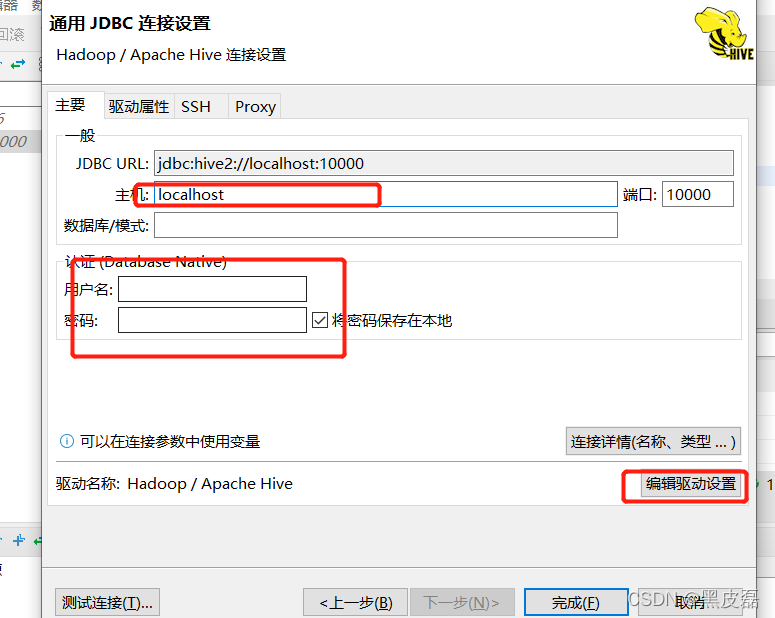Click the 可以在连接参数中使用变量 hint text
This screenshot has height=618, width=775.
pos(170,441)
